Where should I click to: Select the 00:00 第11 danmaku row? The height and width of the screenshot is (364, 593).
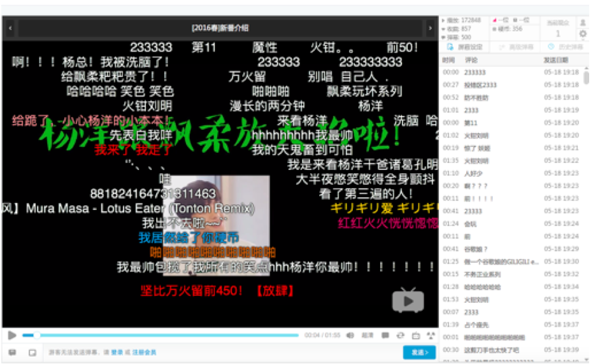click(x=511, y=123)
